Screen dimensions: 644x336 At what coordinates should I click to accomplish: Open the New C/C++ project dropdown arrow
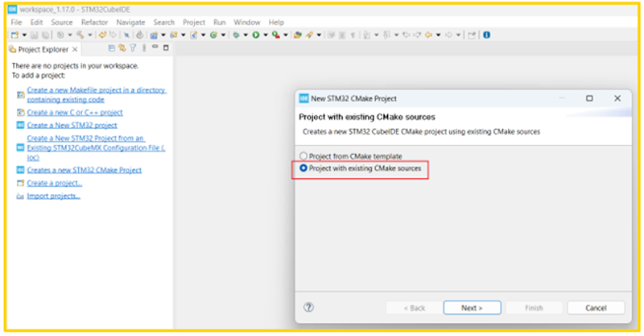(x=163, y=35)
